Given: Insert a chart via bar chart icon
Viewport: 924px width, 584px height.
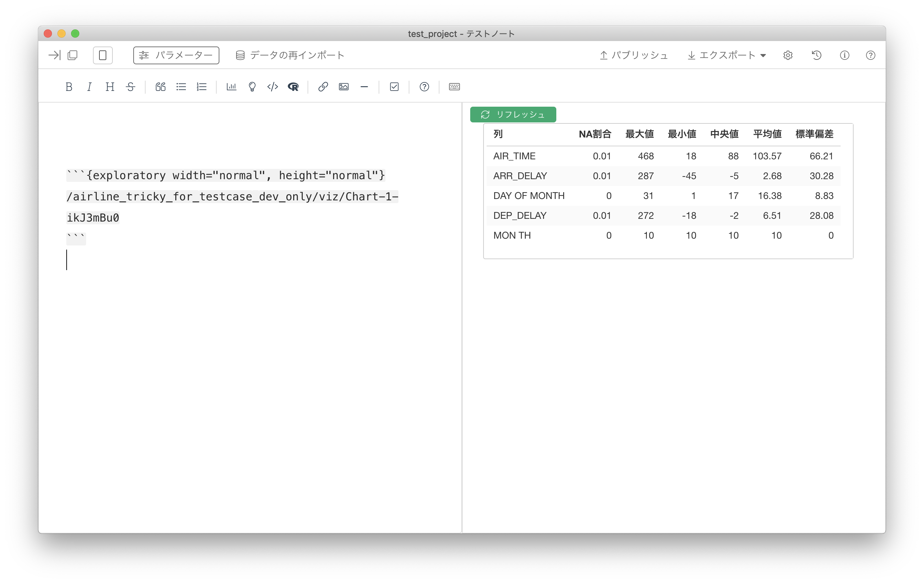Looking at the screenshot, I should click(231, 87).
